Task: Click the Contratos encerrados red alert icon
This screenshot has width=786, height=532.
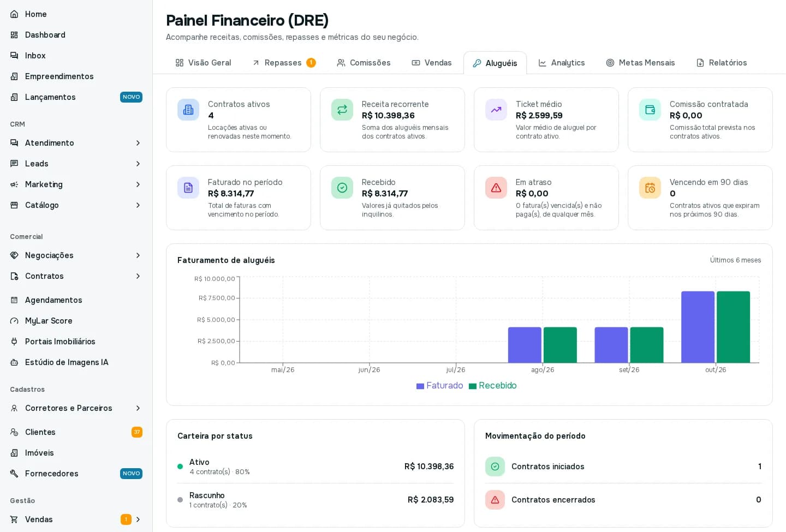Action: coord(495,500)
